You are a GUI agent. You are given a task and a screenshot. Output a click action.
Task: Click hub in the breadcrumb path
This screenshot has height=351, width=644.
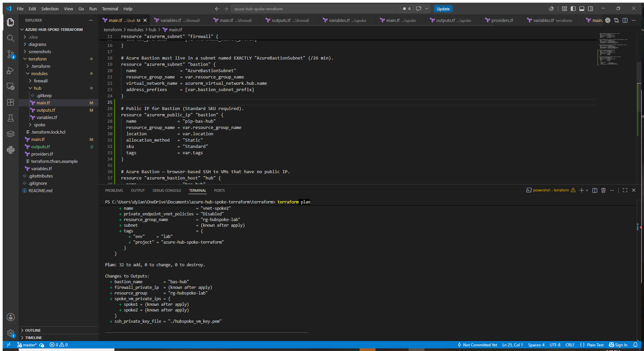pyautogui.click(x=152, y=30)
